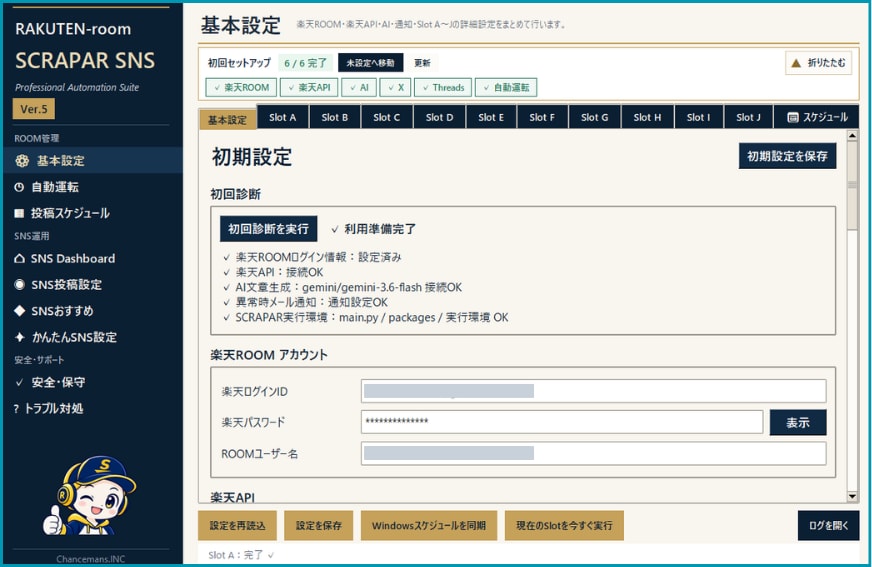Viewport: 872px width, 567px height.
Task: Toggle the 楽天API setup status chip
Action: [309, 87]
